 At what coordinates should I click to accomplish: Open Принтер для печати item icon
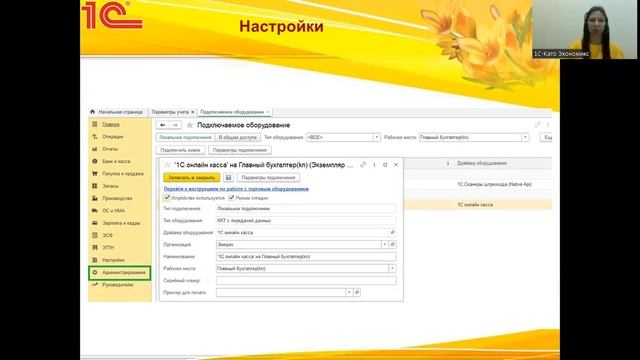coord(357,292)
